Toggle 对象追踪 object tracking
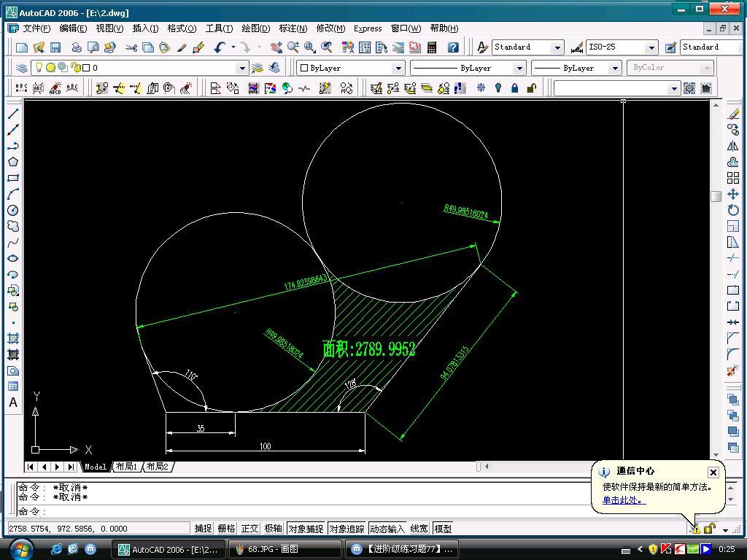The width and height of the screenshot is (747, 560). (347, 528)
